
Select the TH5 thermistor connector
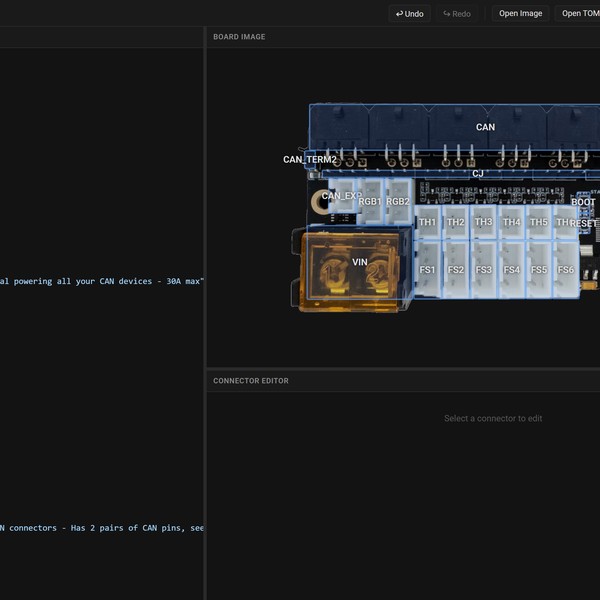(x=539, y=222)
